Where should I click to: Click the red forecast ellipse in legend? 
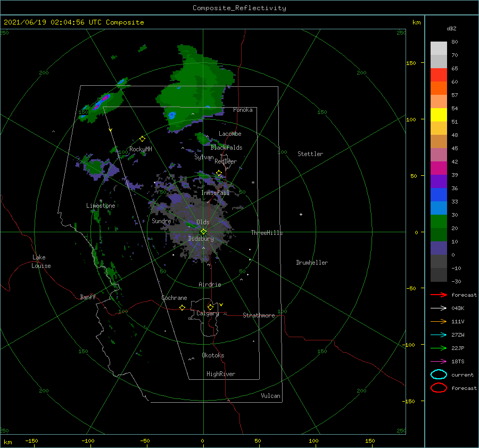click(x=439, y=388)
